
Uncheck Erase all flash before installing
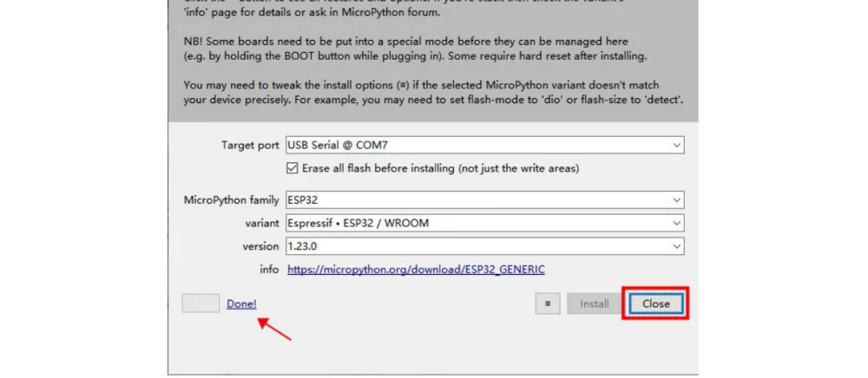point(293,168)
